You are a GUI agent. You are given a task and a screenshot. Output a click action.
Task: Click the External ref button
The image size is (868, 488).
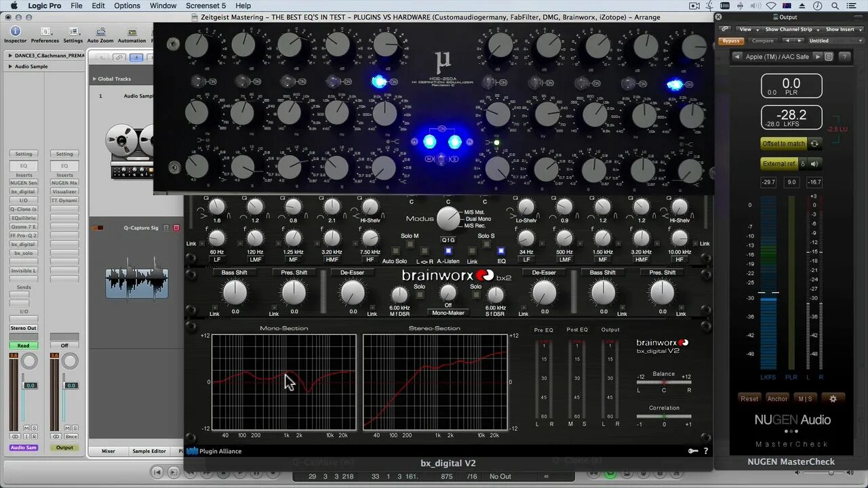(x=778, y=163)
